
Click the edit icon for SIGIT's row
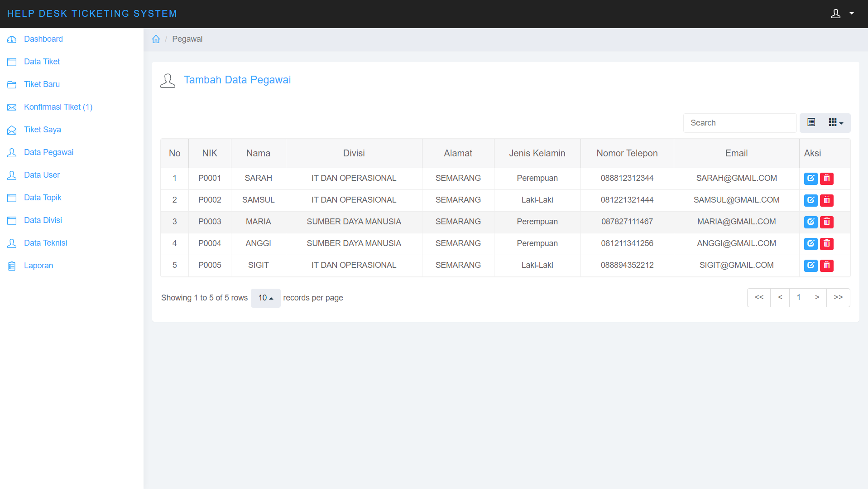pos(810,266)
